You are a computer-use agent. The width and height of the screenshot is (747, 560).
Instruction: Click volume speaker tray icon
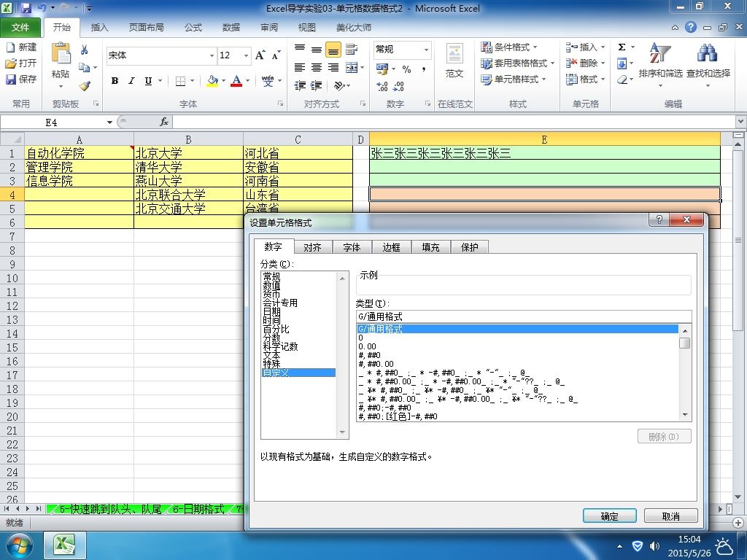click(x=655, y=545)
